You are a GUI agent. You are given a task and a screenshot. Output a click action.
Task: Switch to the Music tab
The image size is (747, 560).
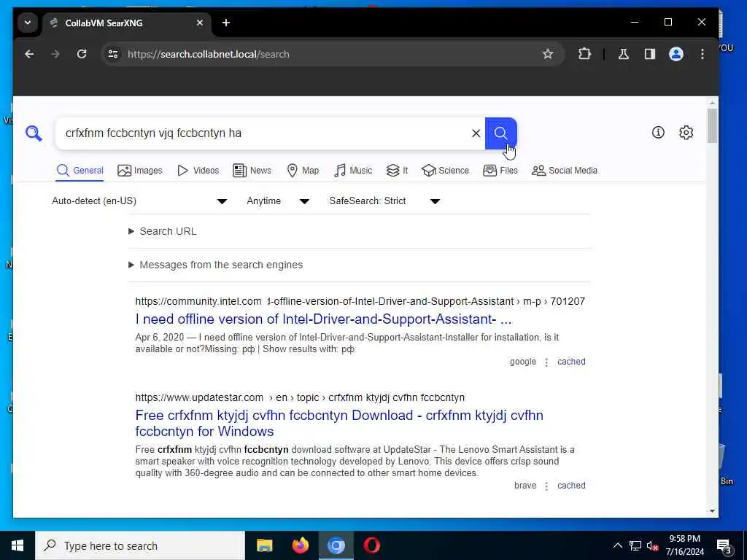point(352,171)
